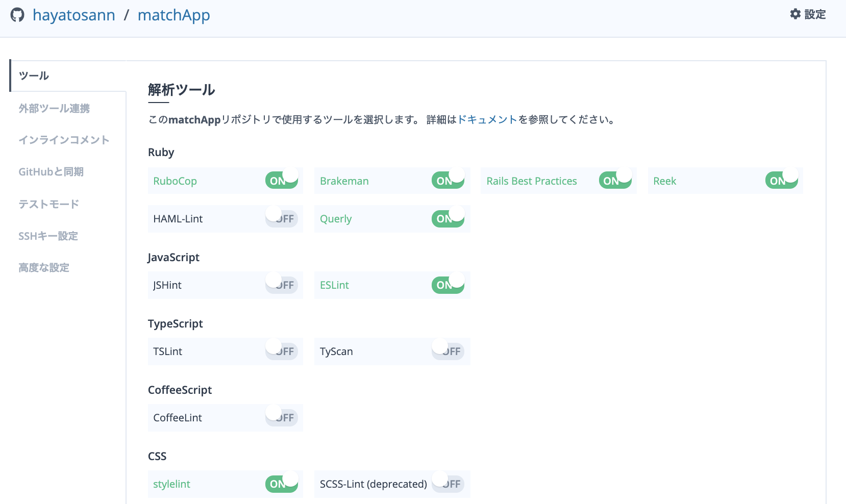The height and width of the screenshot is (504, 846).
Task: Open the ドキュメント documentation link
Action: [487, 119]
